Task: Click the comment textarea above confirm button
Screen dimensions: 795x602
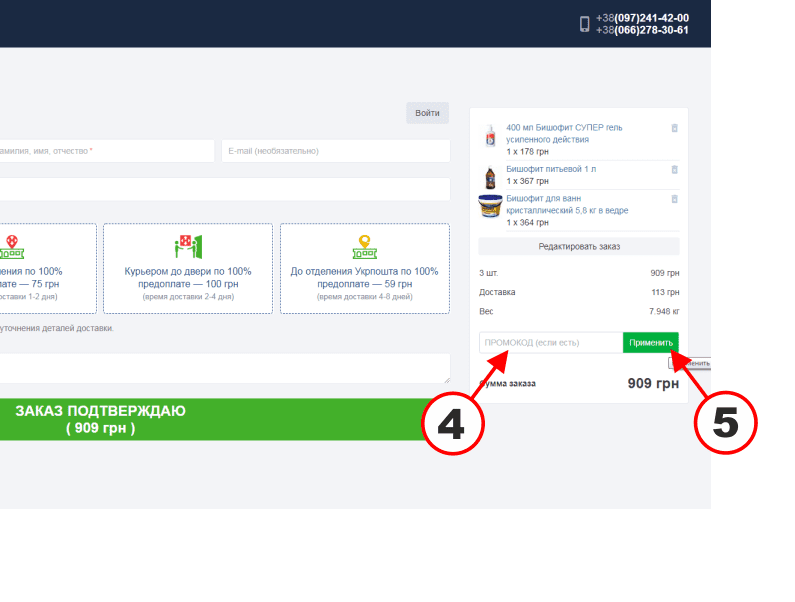Action: 225,368
